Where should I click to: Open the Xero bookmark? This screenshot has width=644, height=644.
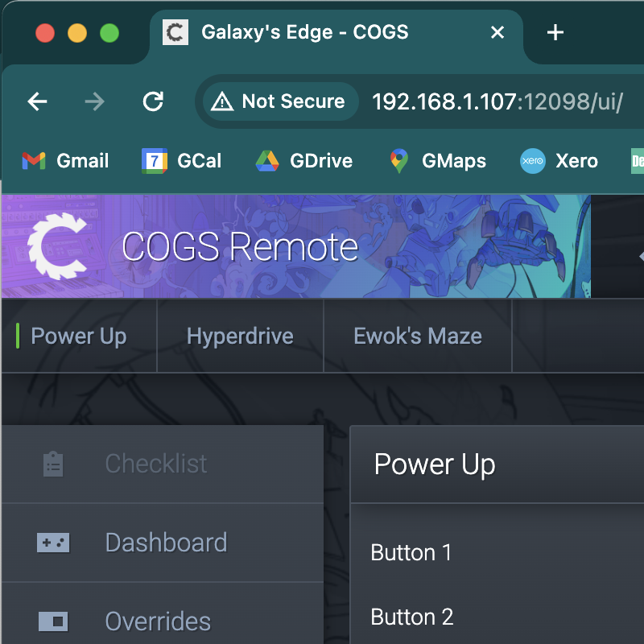coord(559,160)
